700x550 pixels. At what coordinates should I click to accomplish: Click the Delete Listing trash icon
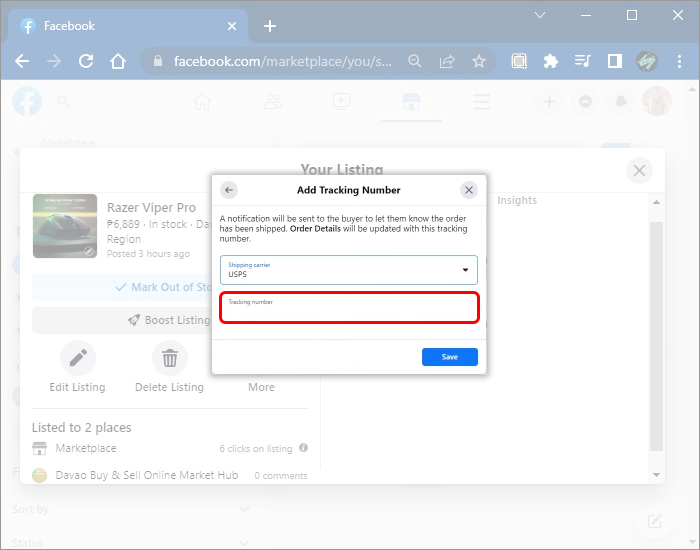point(170,358)
